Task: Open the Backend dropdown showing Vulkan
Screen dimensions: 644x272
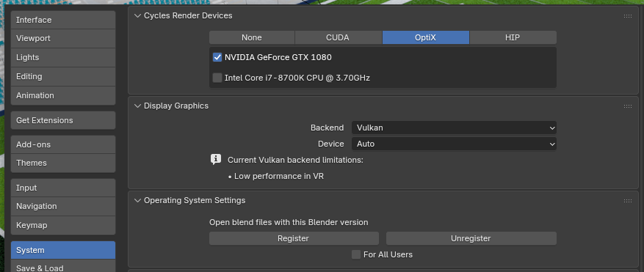Action: 454,128
